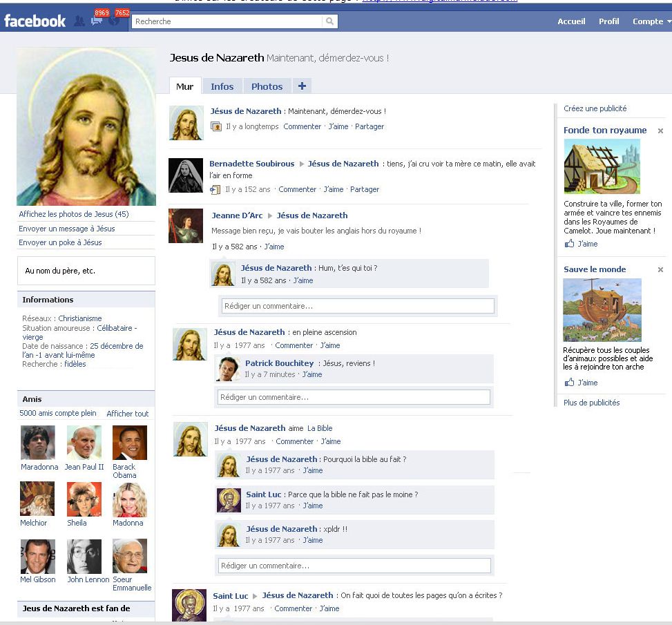Image resolution: width=672 pixels, height=625 pixels.
Task: Click the facebook logo
Action: point(35,21)
